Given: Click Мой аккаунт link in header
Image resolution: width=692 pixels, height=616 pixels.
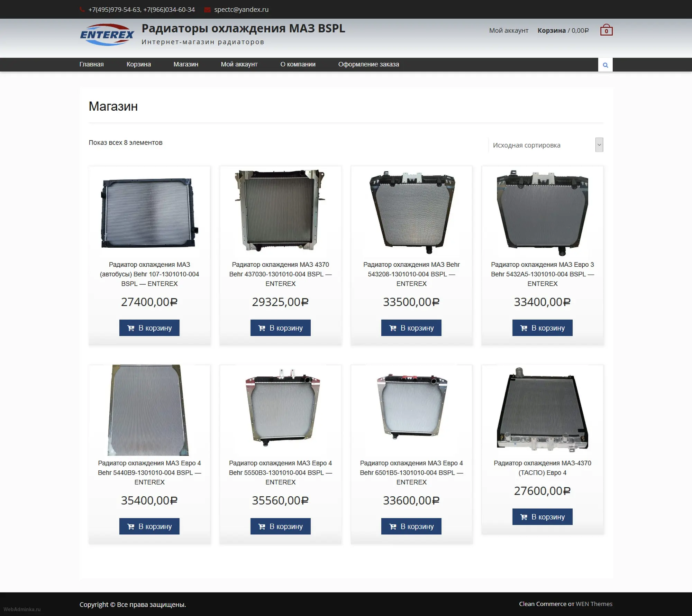Looking at the screenshot, I should coord(509,30).
